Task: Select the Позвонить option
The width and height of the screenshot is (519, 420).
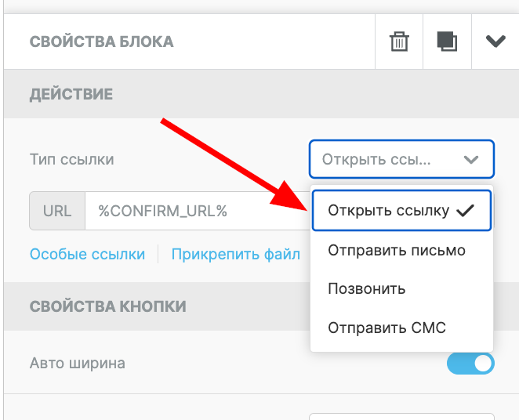Action: (366, 288)
